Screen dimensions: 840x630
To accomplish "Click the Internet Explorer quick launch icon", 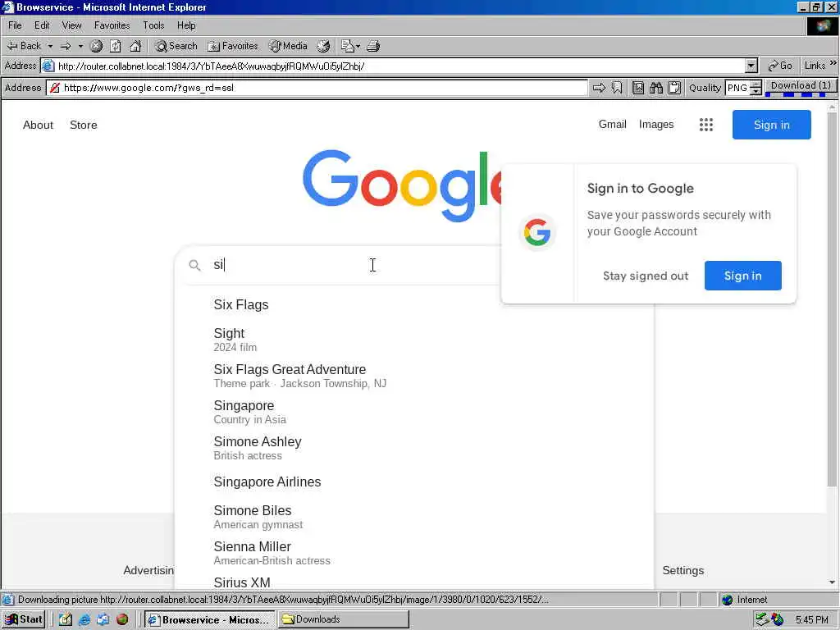I will 84,620.
